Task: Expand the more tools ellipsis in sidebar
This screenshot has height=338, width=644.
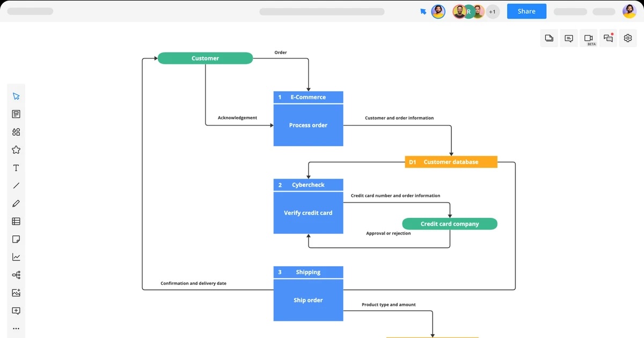Action: pyautogui.click(x=16, y=328)
